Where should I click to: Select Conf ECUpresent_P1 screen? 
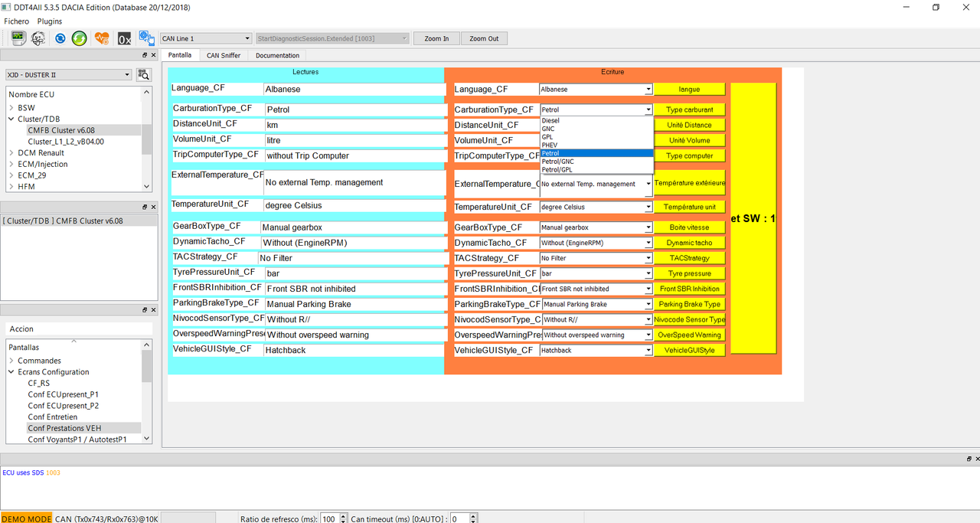point(64,394)
